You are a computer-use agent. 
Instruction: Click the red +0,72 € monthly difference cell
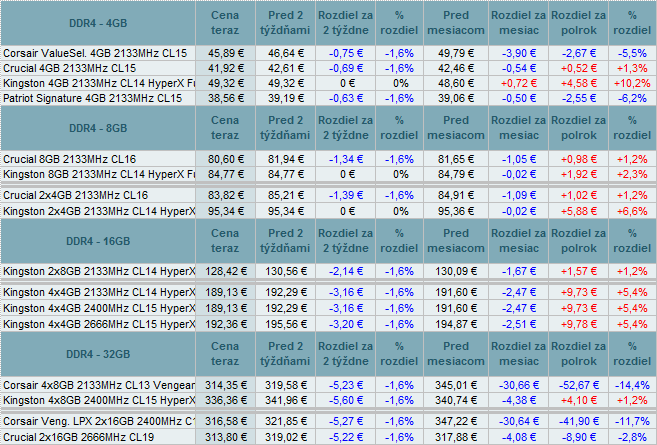point(519,83)
